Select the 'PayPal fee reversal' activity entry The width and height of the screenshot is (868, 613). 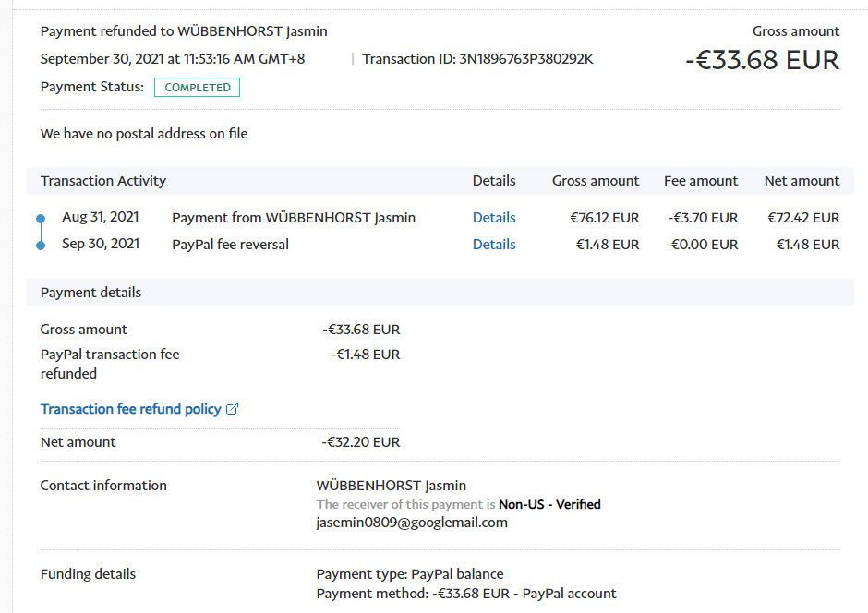(230, 245)
